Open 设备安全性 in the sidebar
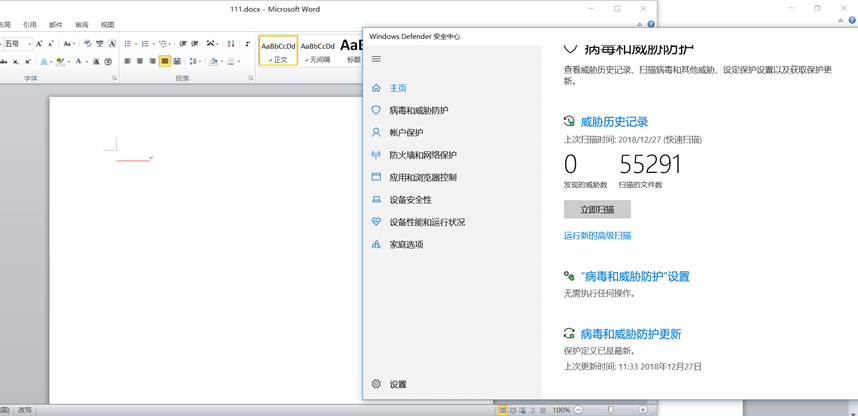This screenshot has height=416, width=858. click(x=410, y=200)
